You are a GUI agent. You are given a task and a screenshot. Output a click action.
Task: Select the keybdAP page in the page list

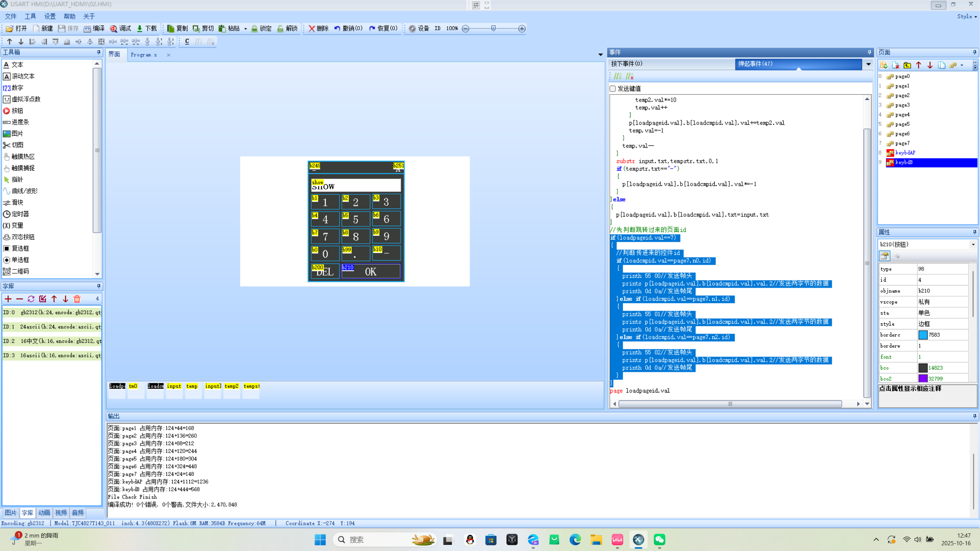(x=905, y=153)
